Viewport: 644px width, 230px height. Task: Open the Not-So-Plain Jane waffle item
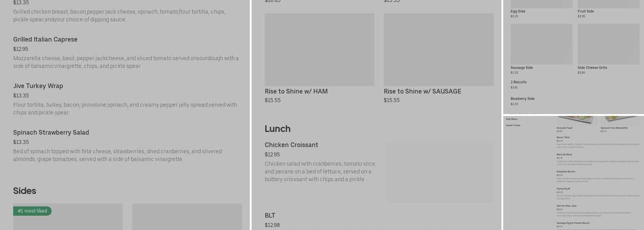(x=566, y=206)
